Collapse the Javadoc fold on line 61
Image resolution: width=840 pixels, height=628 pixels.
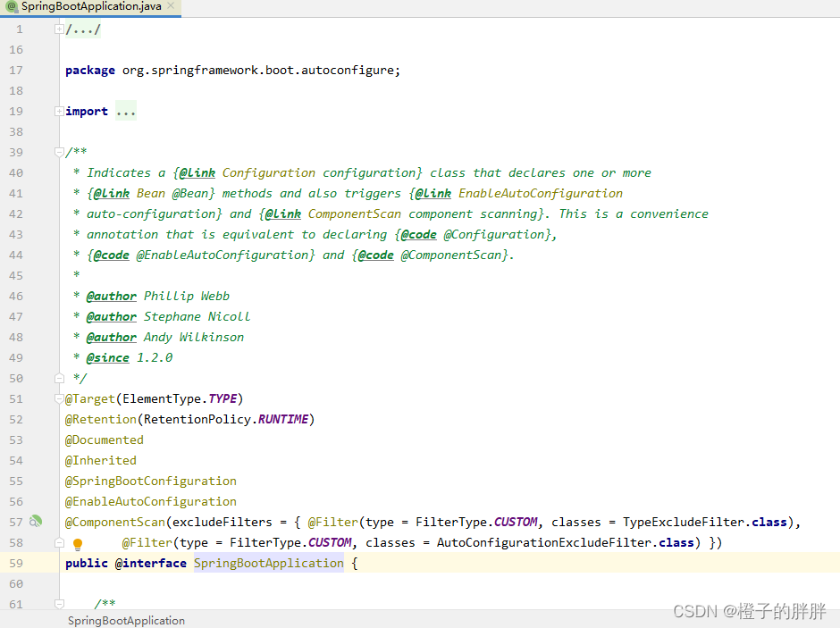60,604
